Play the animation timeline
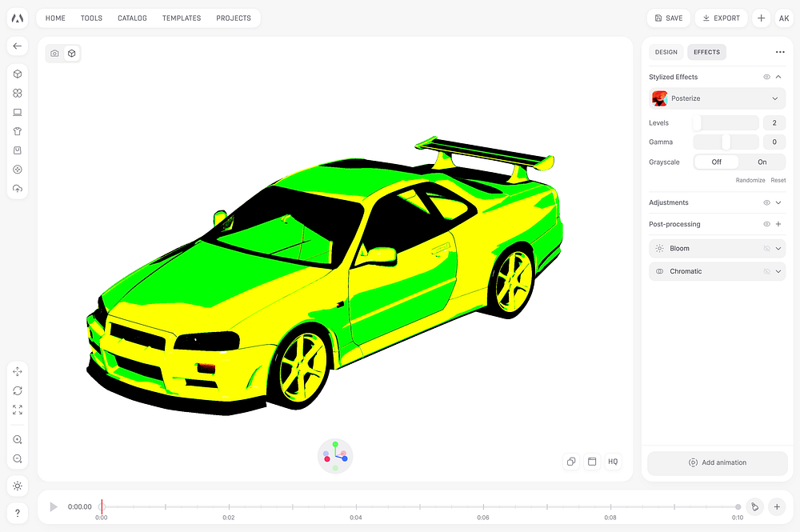800x532 pixels. 53,507
